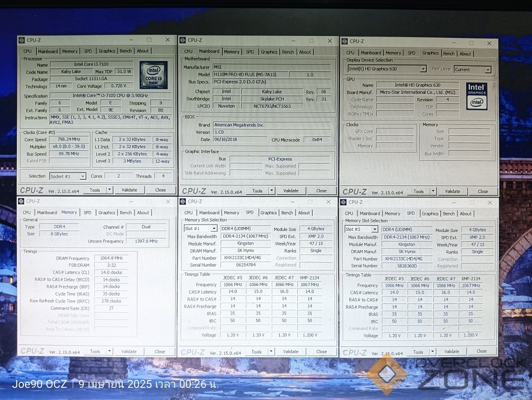Click Validate button in the Mainboard window

pos(291,191)
